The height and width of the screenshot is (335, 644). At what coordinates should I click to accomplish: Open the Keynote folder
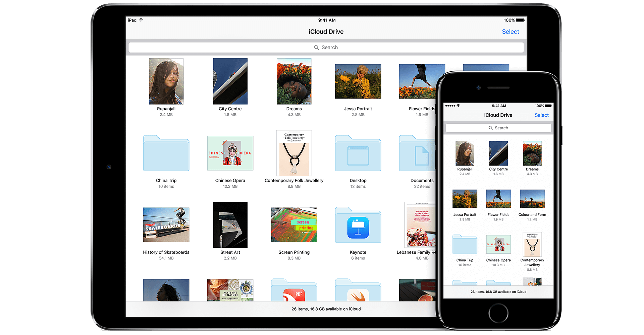click(358, 225)
